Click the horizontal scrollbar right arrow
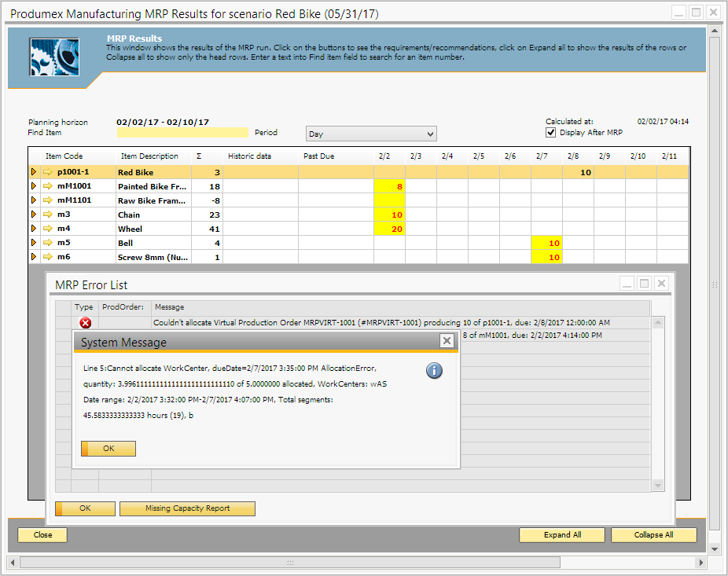Image resolution: width=728 pixels, height=576 pixels. pos(701,563)
